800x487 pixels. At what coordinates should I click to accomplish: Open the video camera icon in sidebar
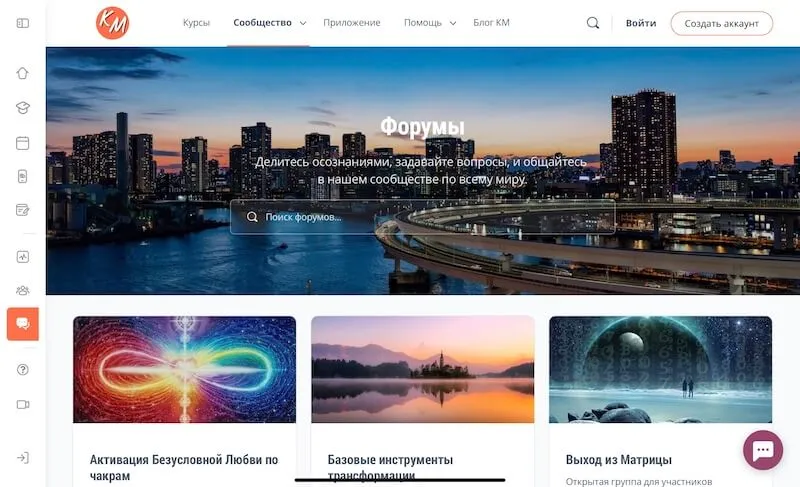[x=22, y=404]
